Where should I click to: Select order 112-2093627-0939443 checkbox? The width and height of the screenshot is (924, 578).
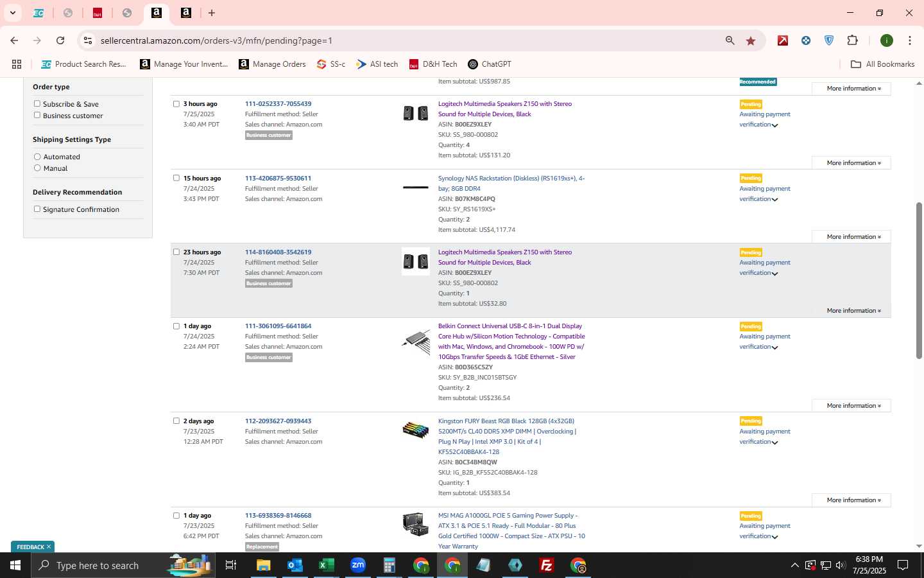(176, 421)
